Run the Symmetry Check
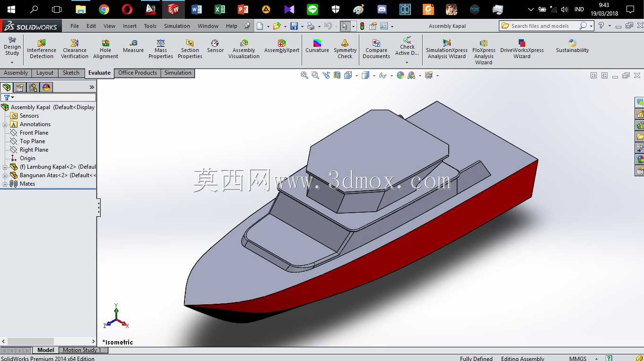 [x=345, y=49]
